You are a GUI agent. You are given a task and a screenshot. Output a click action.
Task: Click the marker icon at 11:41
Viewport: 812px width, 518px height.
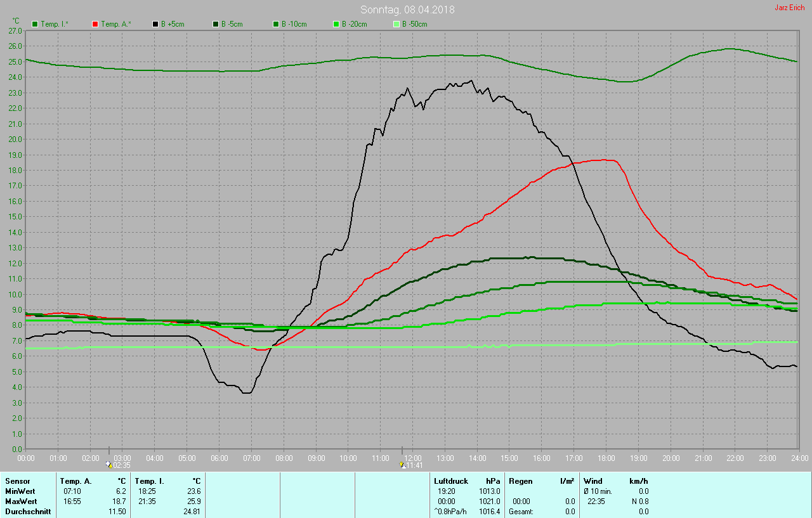click(x=402, y=465)
